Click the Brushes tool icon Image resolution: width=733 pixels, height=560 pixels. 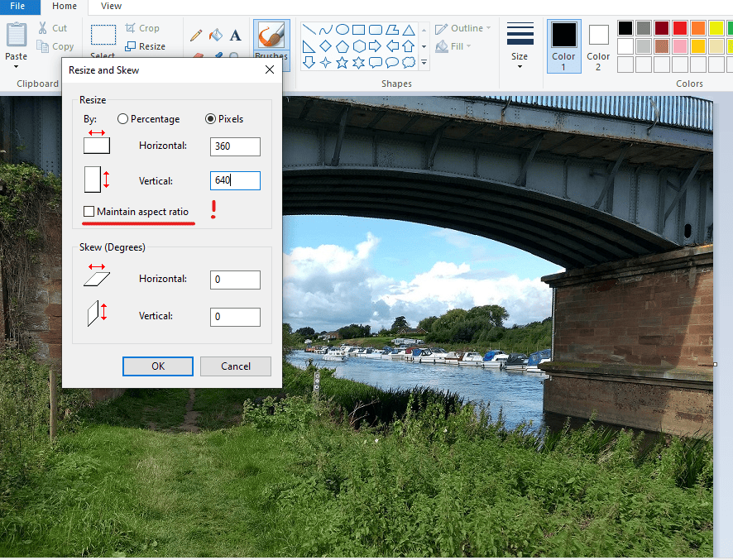271,34
